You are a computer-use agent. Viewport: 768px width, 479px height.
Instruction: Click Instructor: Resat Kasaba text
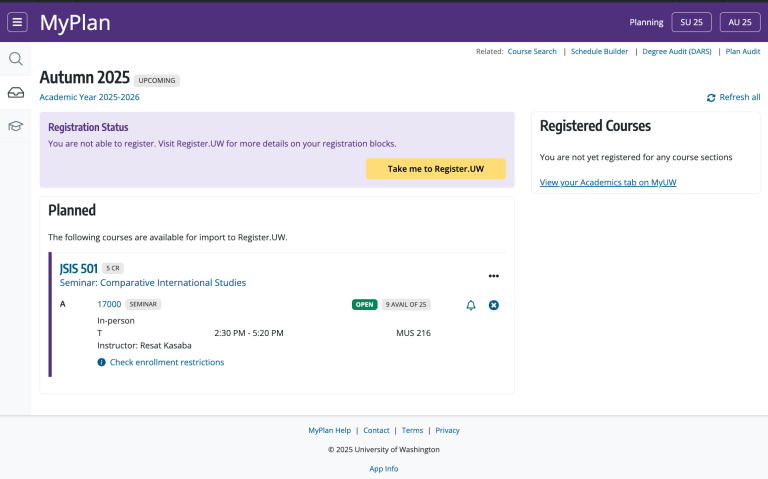point(144,345)
